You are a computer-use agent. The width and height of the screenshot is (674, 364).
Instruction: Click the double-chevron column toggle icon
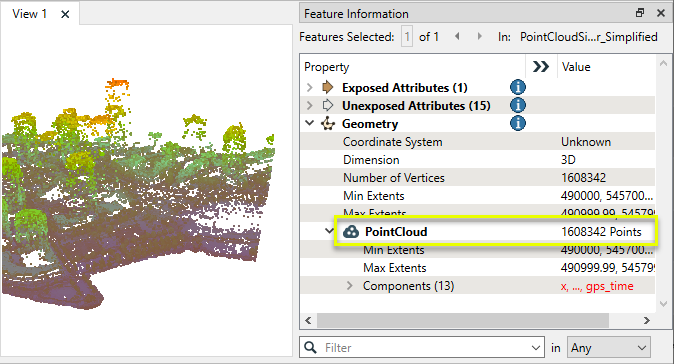541,67
